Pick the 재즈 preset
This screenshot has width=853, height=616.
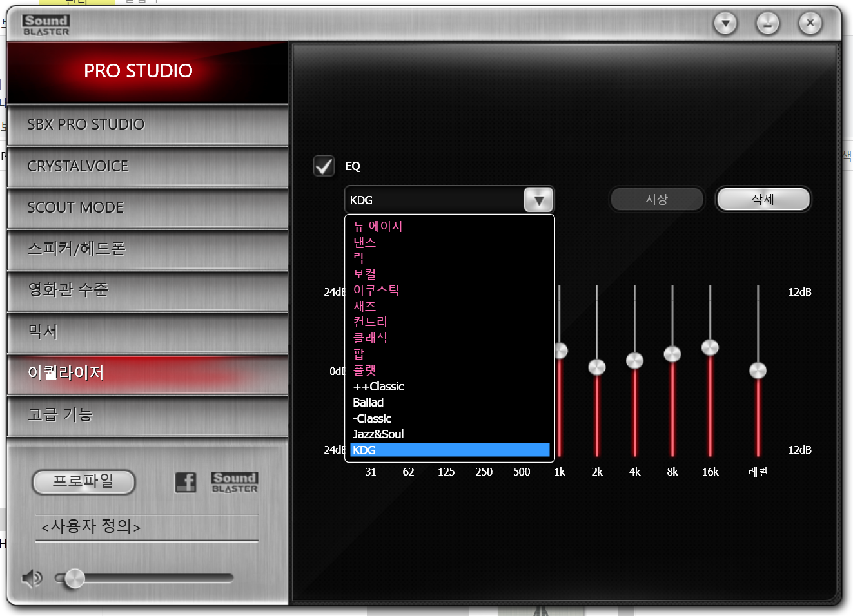449,306
